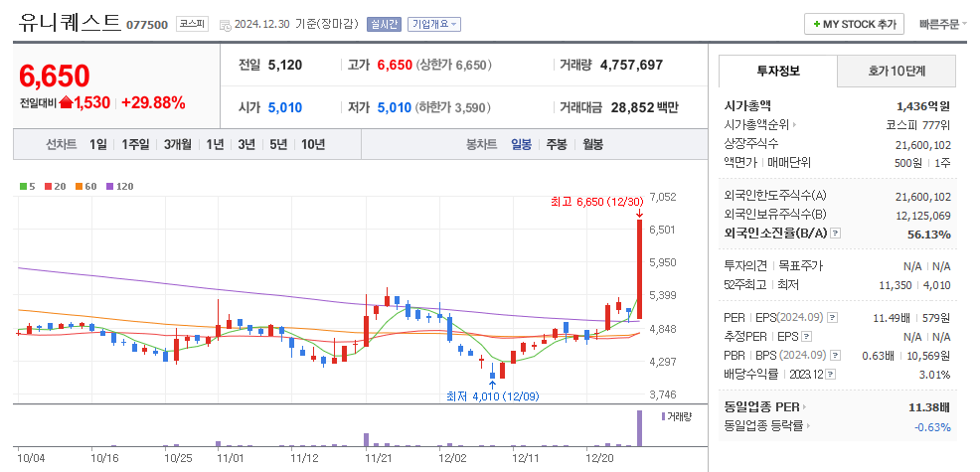Expand the 빠른주문 quick order menu
Screen dimensions: 980x472
click(943, 25)
